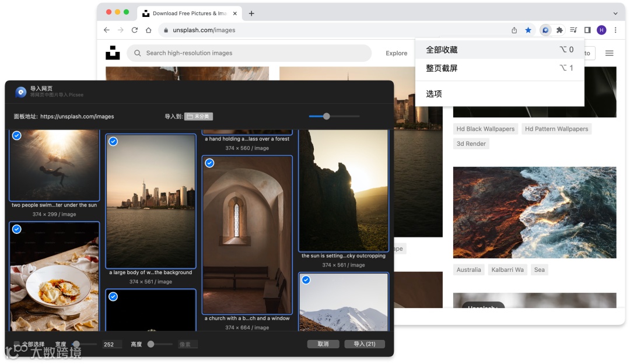Click the '374 × 664 / image' size label
630x364 pixels.
[x=247, y=327]
